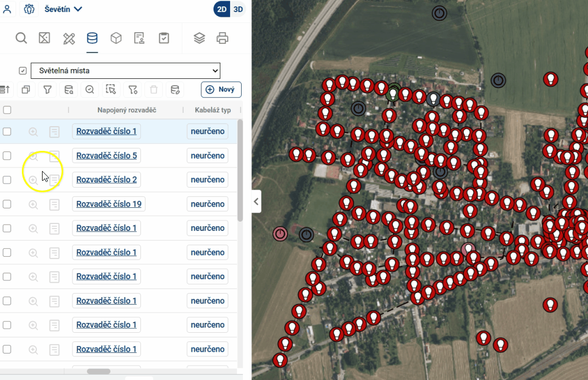Open the Světelná místa layer dropdown
Image resolution: width=588 pixels, height=380 pixels.
125,70
